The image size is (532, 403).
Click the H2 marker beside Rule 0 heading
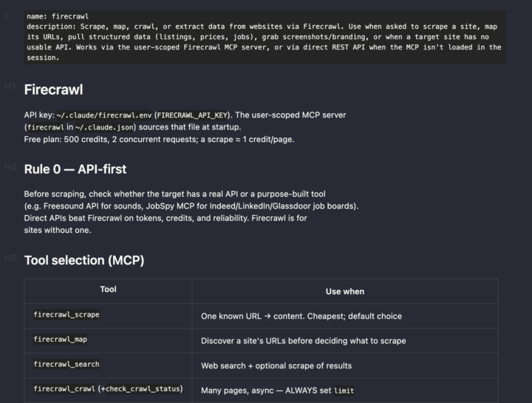point(10,166)
